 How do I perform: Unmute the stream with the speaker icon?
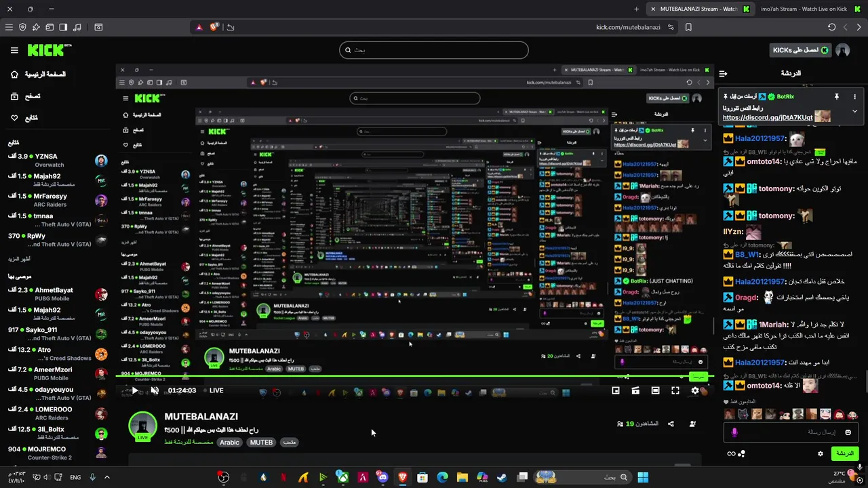(x=155, y=390)
